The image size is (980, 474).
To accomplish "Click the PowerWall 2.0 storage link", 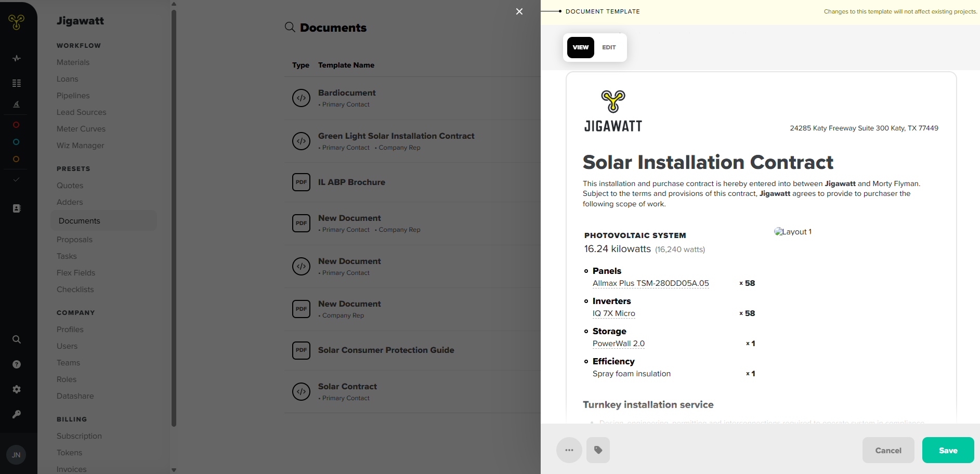I will 619,344.
